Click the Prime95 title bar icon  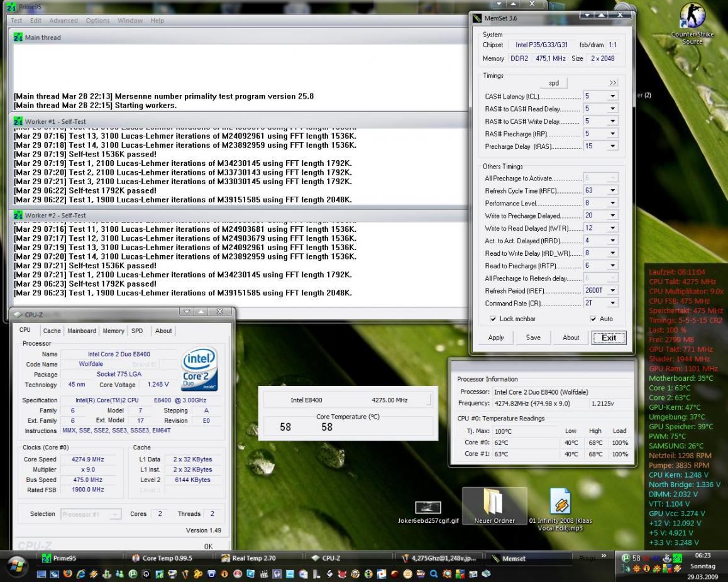point(11,6)
